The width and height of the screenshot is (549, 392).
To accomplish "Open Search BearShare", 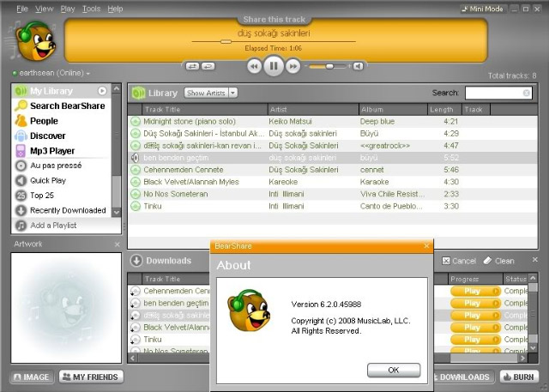I will 62,106.
